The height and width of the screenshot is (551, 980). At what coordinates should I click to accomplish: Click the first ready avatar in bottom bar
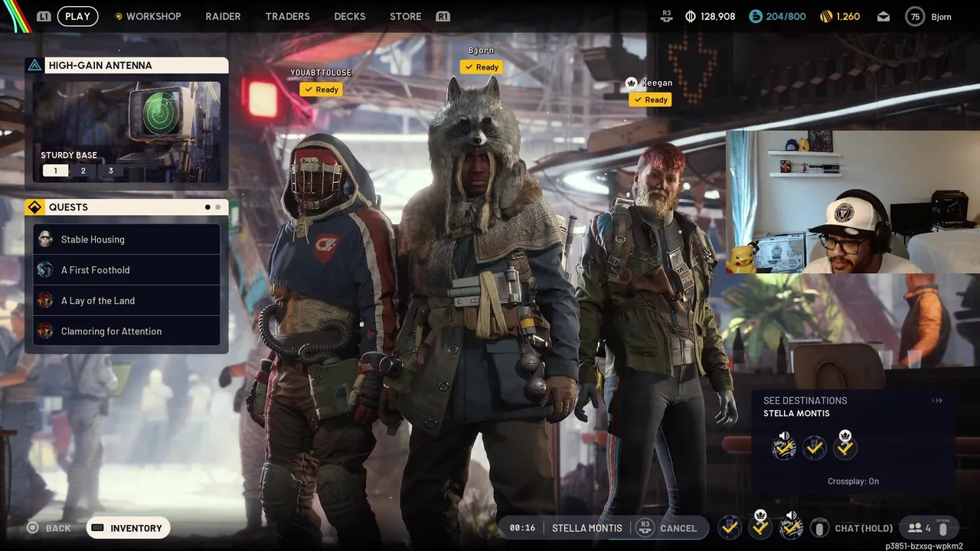(x=730, y=527)
